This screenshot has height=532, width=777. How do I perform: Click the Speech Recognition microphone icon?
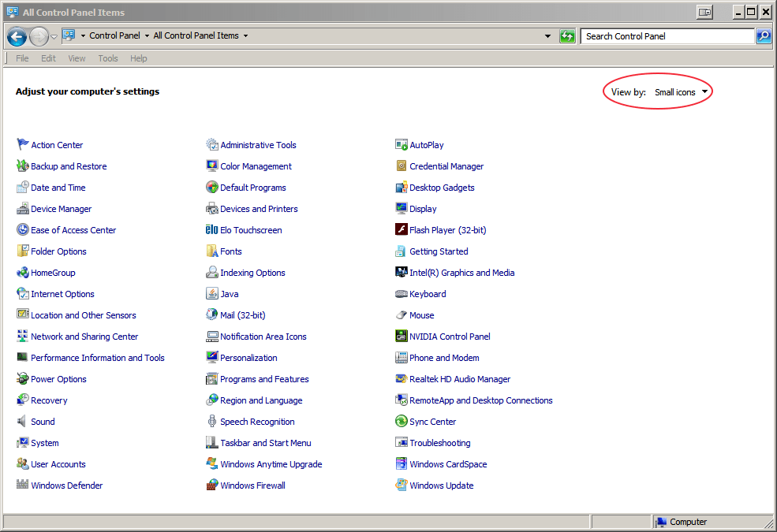[212, 421]
